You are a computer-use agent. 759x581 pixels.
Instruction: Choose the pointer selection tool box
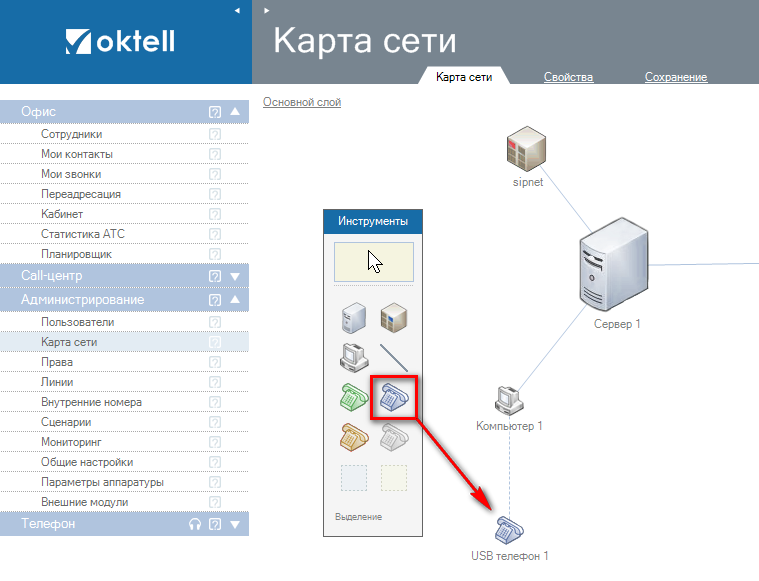tap(373, 262)
